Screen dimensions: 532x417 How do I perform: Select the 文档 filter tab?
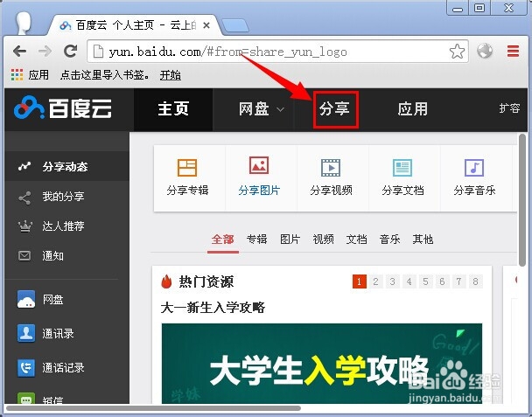pos(357,240)
